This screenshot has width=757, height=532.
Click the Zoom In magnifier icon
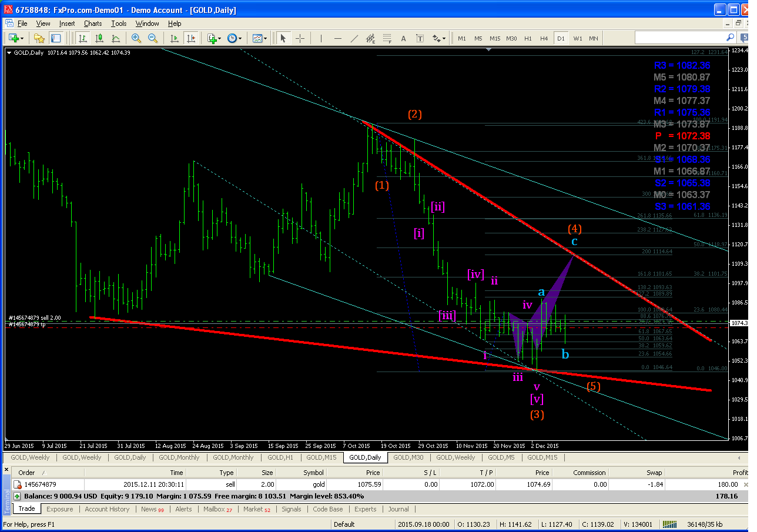click(136, 38)
